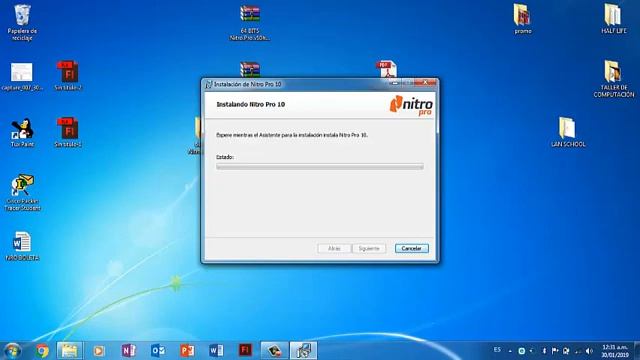This screenshot has height=360, width=640.
Task: Select the second WinRAR archive on desktop
Action: [x=250, y=69]
